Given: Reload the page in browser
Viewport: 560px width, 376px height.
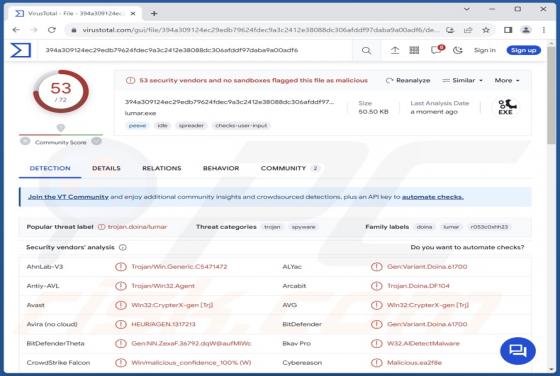Looking at the screenshot, I should (52, 30).
